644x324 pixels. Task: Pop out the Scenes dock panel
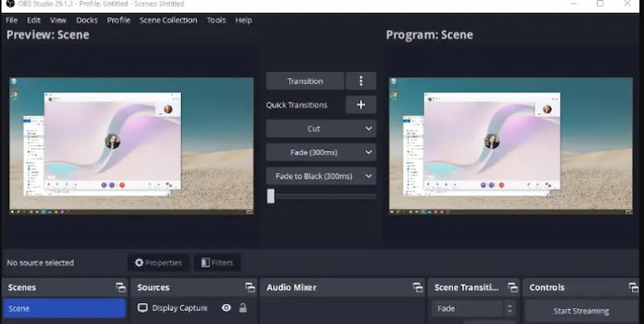pos(120,288)
